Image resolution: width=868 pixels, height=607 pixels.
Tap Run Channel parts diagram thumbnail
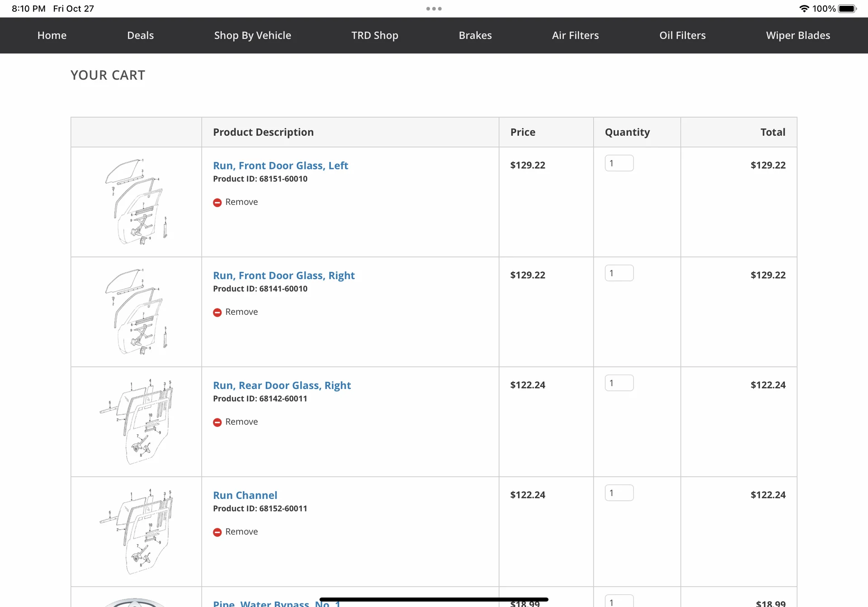tap(136, 531)
